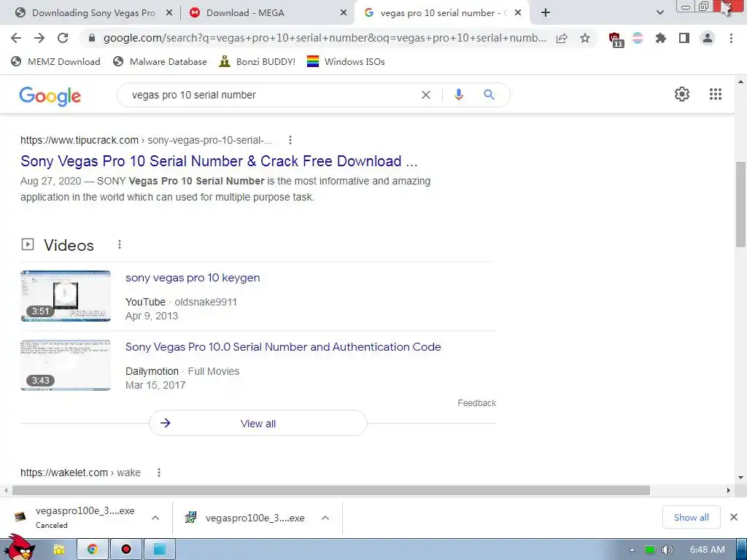Open Chrome's three-dot menu
747x560 pixels.
click(x=731, y=38)
